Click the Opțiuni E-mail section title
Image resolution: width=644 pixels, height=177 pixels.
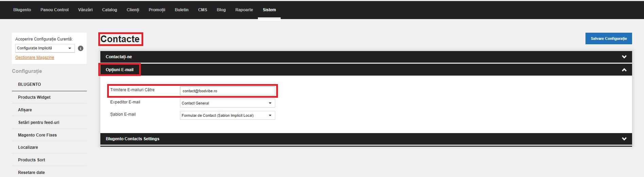pos(119,70)
